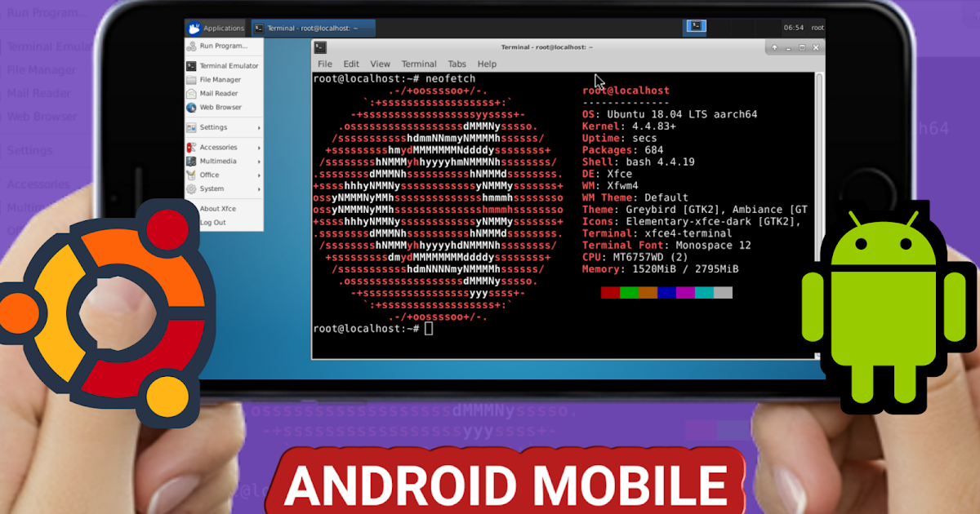Click the terminal window title bar icon

(x=320, y=47)
